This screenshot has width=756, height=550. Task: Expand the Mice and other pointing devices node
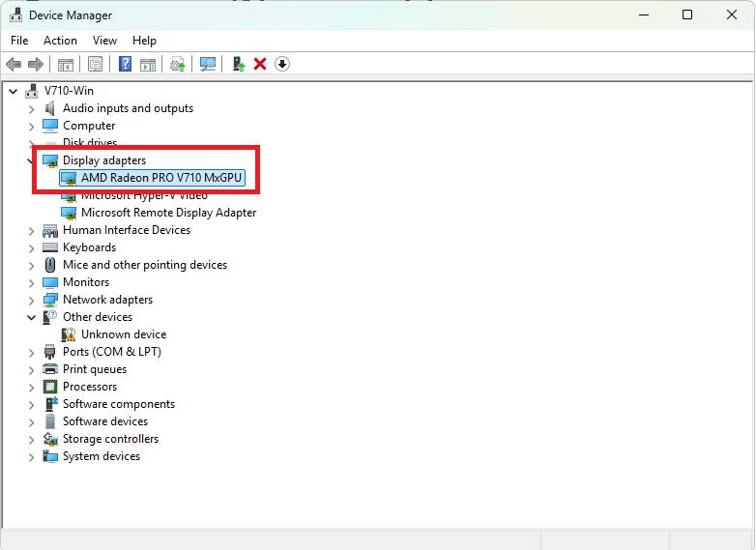tap(31, 266)
